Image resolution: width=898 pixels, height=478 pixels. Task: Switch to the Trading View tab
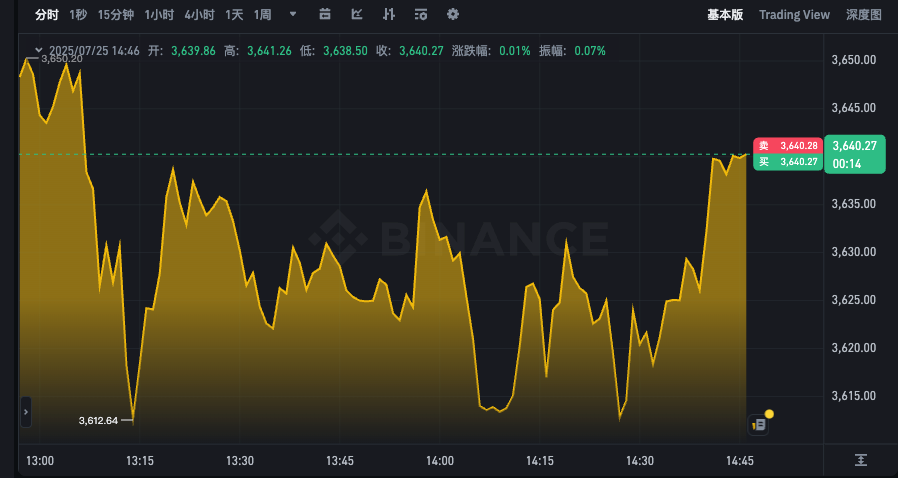pos(794,15)
